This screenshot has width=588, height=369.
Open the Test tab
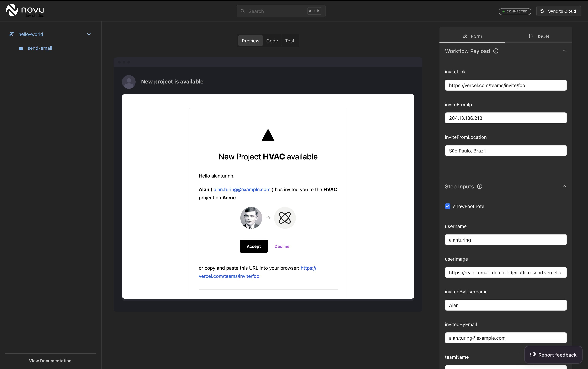(290, 41)
